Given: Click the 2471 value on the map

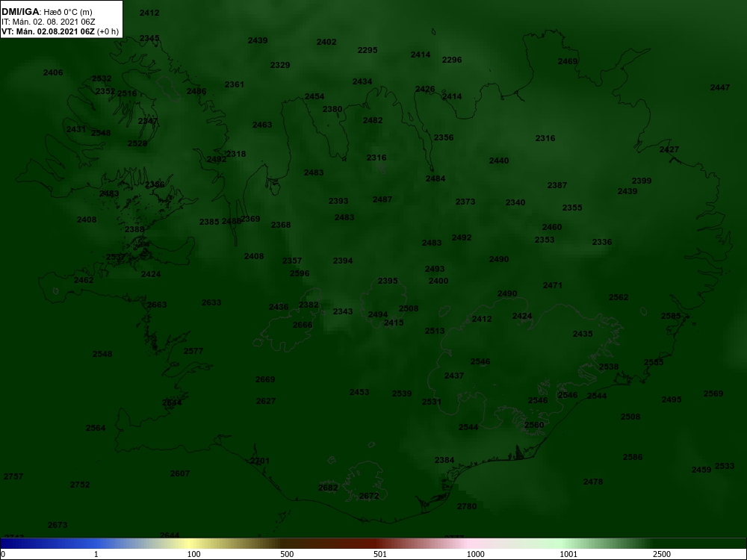Looking at the screenshot, I should (x=553, y=285).
